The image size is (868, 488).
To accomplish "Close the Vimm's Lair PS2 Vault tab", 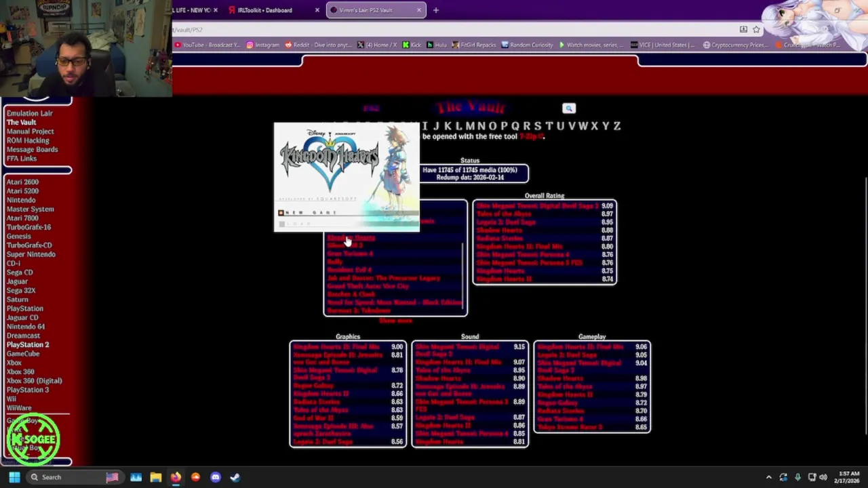I will tap(418, 10).
